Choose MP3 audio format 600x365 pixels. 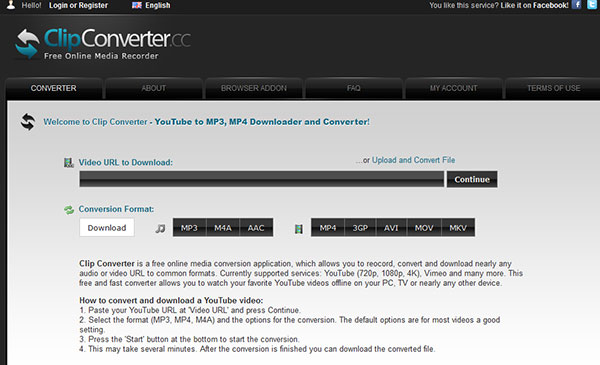click(189, 228)
